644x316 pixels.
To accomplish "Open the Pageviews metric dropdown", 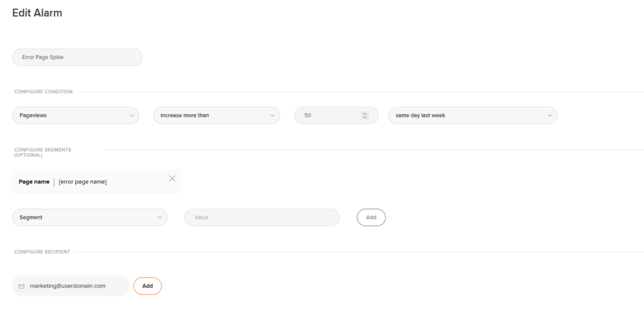I will pos(75,116).
